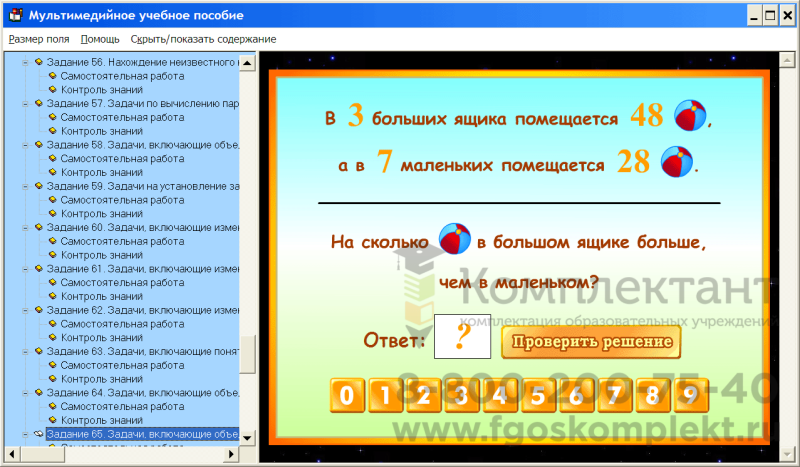Collapse the Задание 58 tree node

[x=25, y=145]
